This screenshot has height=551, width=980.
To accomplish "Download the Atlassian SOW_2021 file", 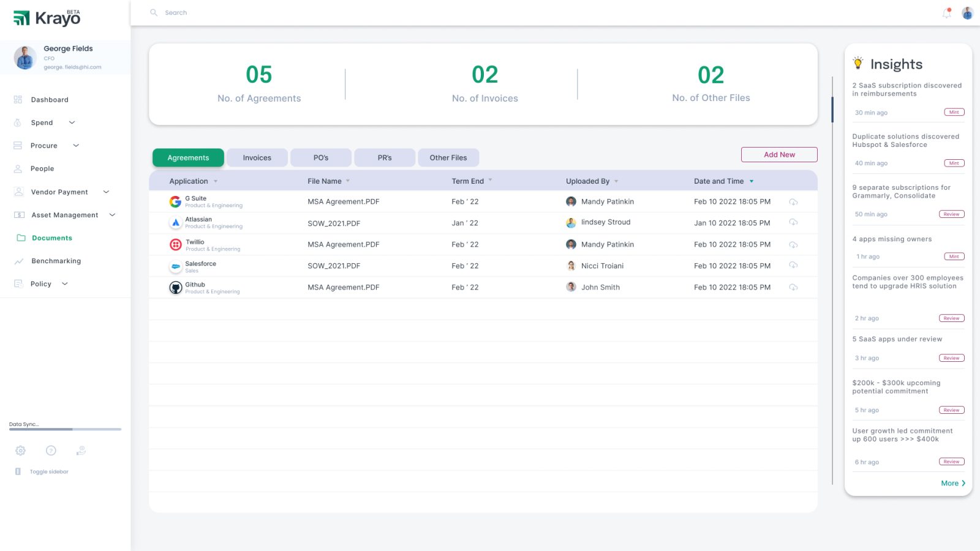I will (793, 223).
